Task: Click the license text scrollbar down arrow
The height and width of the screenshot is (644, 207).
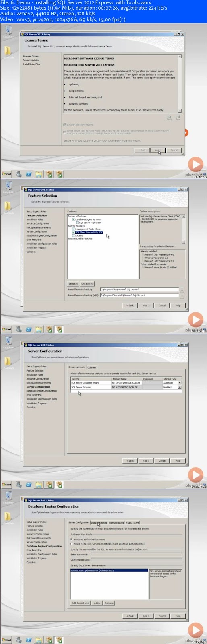Action: coord(180,111)
